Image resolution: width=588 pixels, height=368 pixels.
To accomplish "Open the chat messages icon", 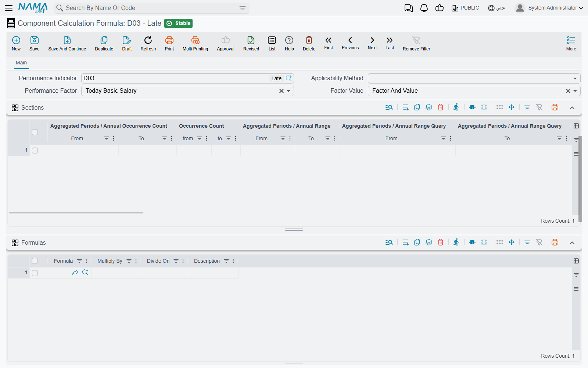I will pyautogui.click(x=409, y=8).
